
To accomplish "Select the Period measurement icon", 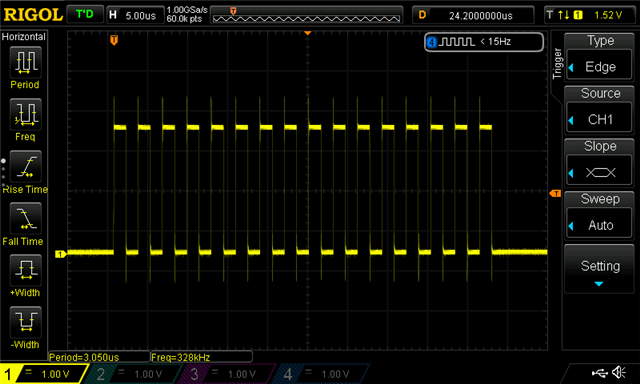I will click(25, 62).
